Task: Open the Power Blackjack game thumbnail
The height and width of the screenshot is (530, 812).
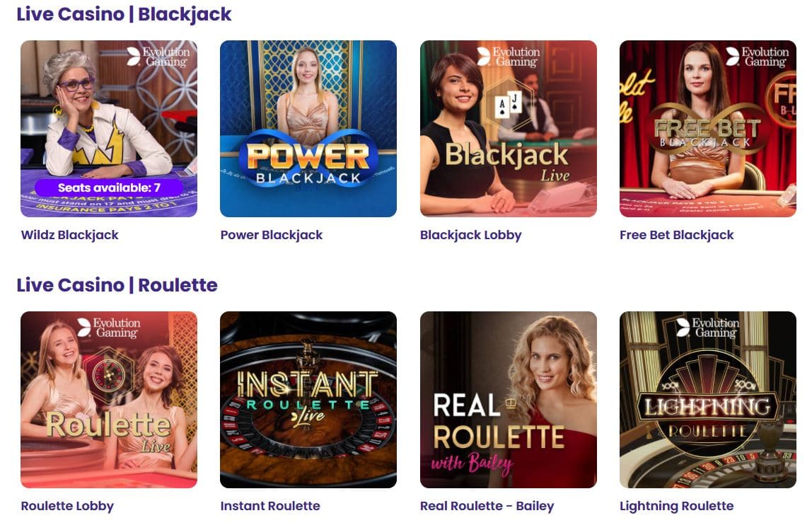Action: [x=308, y=129]
